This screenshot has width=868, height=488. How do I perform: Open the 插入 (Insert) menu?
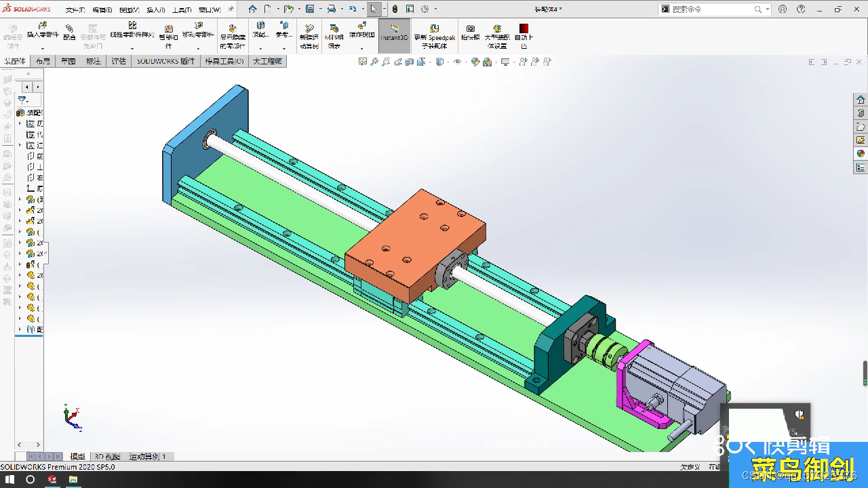(x=156, y=10)
